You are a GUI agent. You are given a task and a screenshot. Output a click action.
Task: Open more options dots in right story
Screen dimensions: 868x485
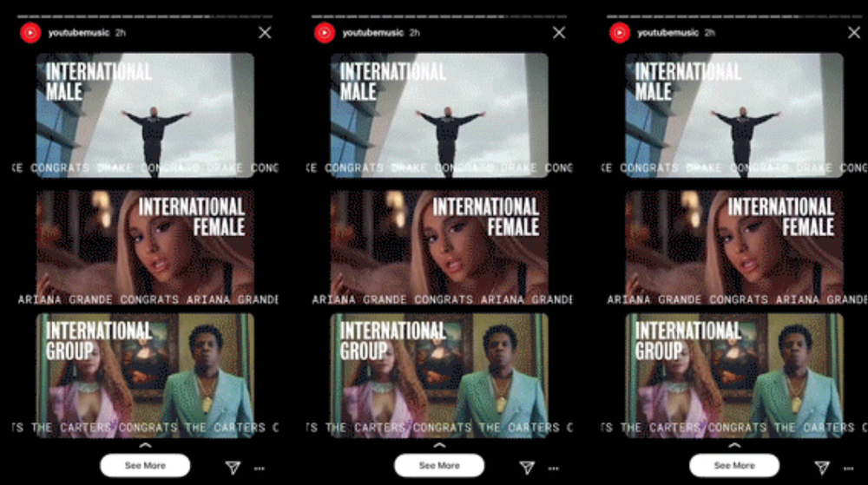(x=848, y=469)
